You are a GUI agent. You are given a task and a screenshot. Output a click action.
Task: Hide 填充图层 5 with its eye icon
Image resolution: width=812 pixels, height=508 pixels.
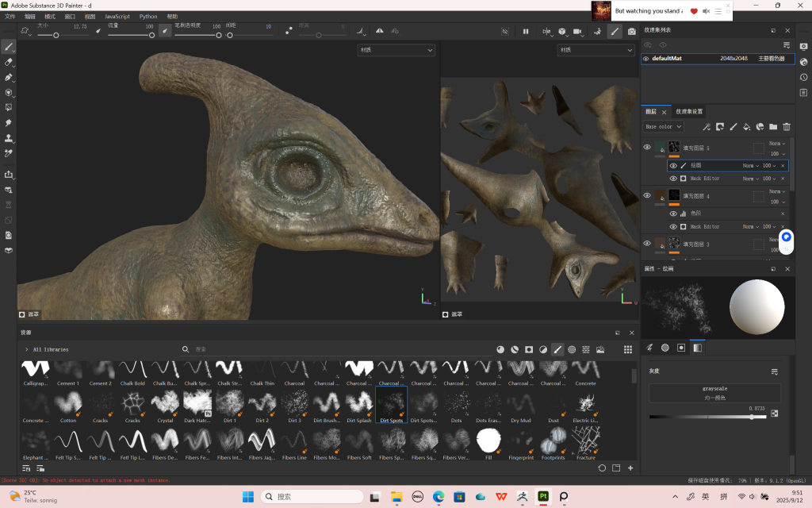tap(646, 148)
